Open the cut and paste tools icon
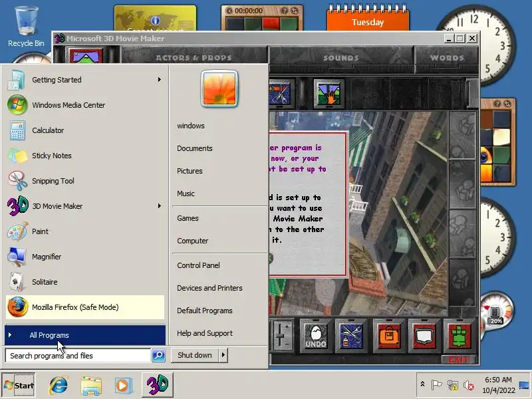This screenshot has height=399, width=532. point(351,336)
